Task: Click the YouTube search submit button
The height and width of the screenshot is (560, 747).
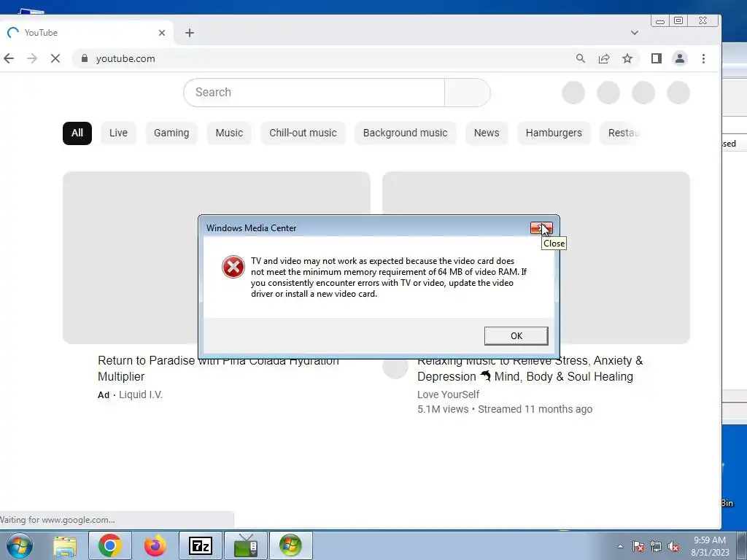Action: pyautogui.click(x=468, y=93)
